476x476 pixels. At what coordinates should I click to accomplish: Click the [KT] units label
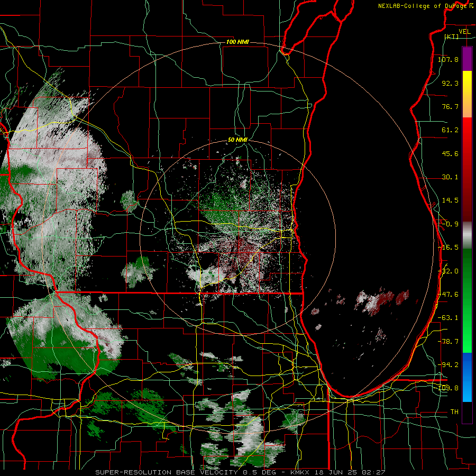coord(452,36)
